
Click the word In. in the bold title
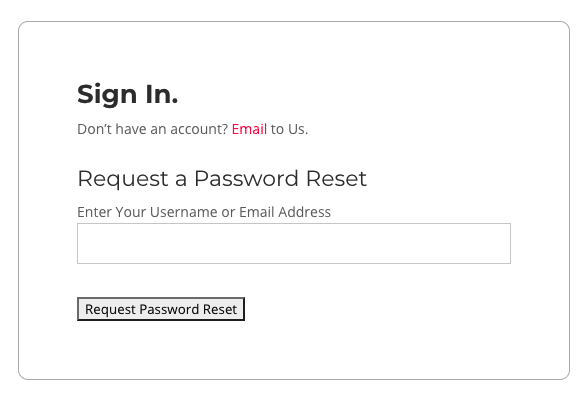tap(162, 94)
